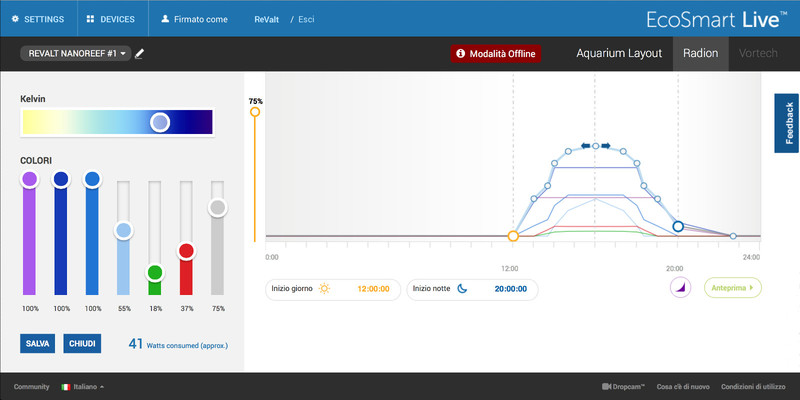Click the final curve point near 24:00

pos(733,236)
